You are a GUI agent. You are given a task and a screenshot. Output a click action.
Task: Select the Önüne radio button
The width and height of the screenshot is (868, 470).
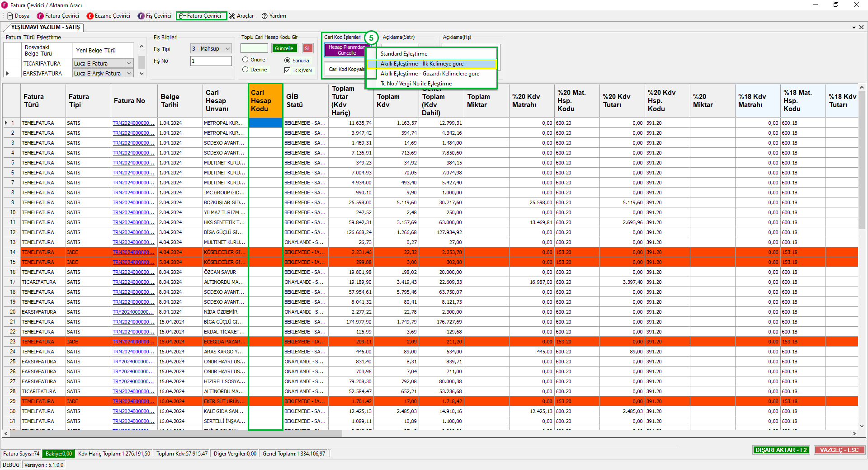[245, 60]
